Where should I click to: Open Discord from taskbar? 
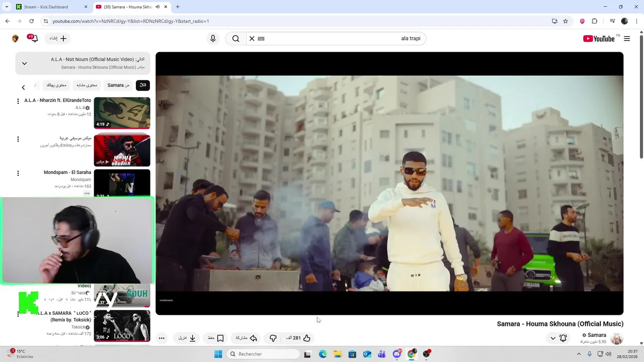click(x=397, y=354)
